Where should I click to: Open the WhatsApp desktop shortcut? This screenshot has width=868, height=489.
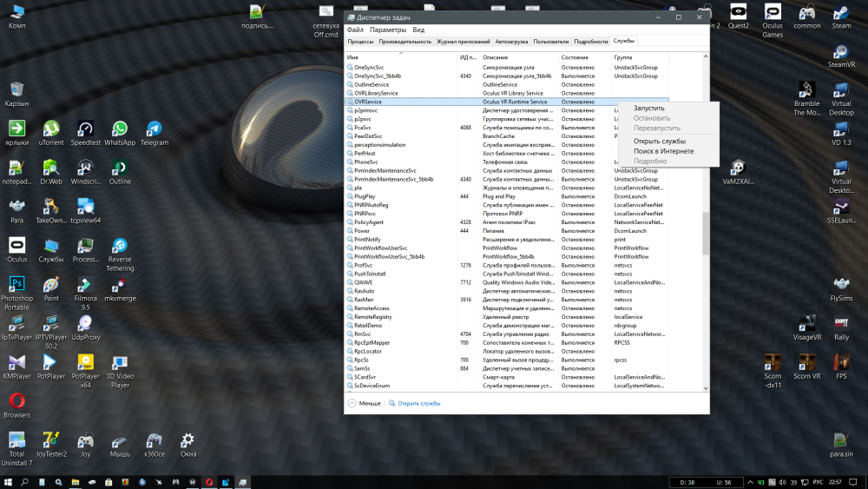click(x=120, y=129)
